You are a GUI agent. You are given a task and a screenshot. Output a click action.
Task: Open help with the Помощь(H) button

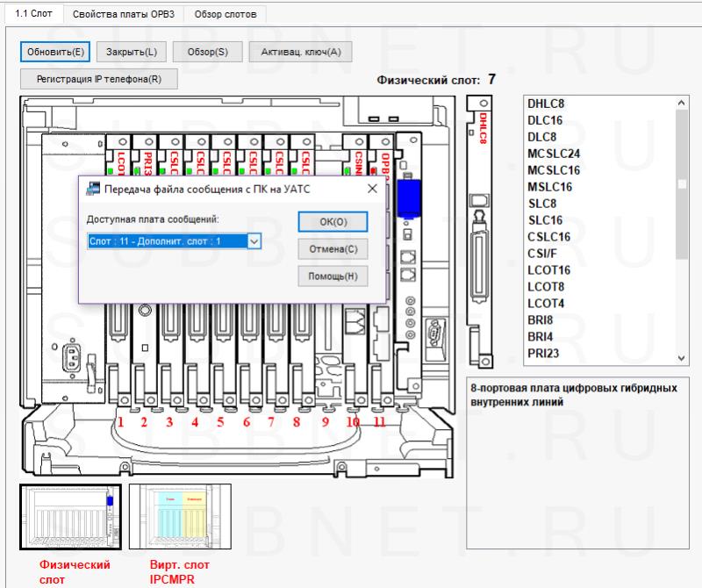click(333, 276)
